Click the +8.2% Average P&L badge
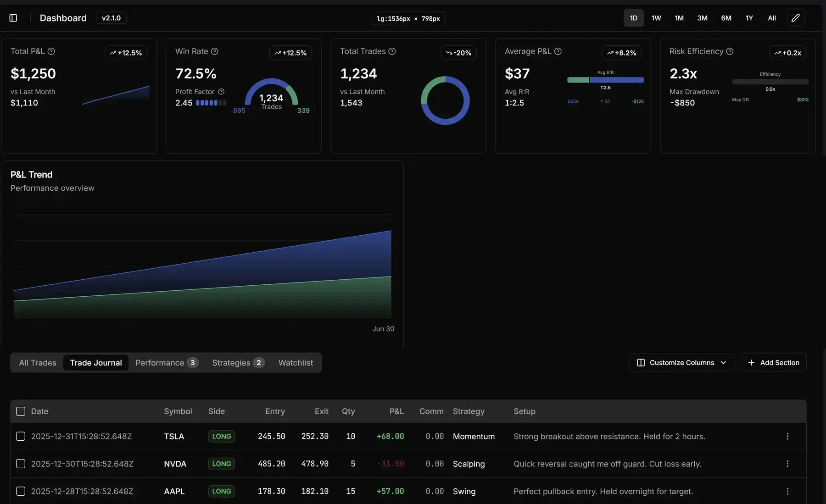This screenshot has width=826, height=504. pos(621,53)
